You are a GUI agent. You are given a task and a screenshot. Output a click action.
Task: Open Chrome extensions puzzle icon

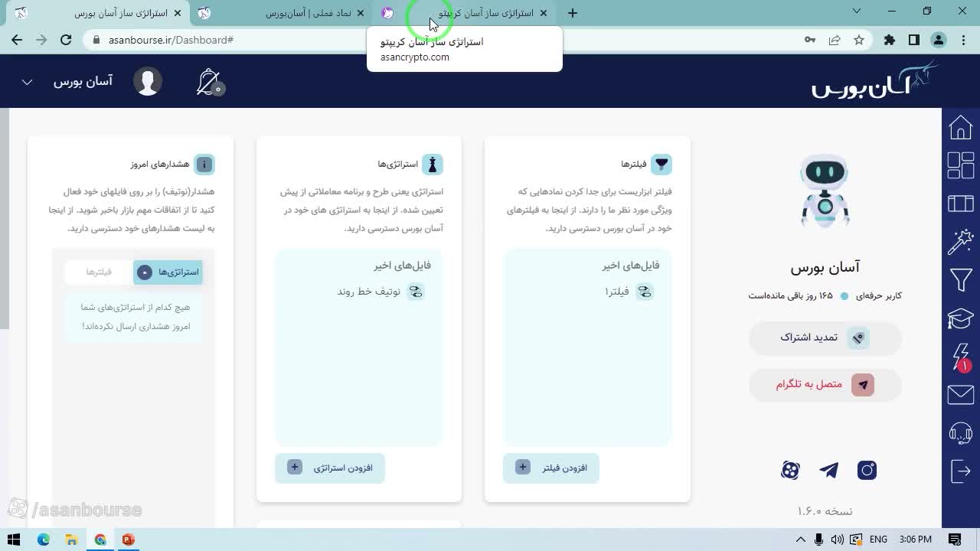click(890, 40)
